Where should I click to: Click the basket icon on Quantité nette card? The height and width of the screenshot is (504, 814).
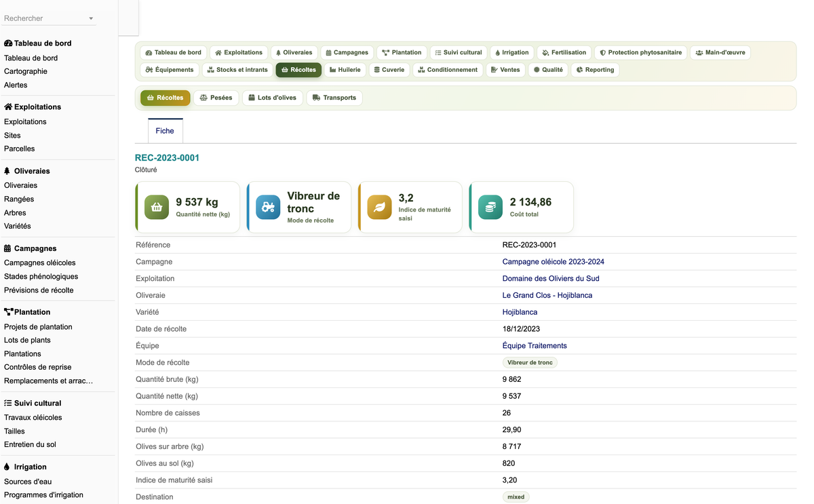[x=157, y=207]
